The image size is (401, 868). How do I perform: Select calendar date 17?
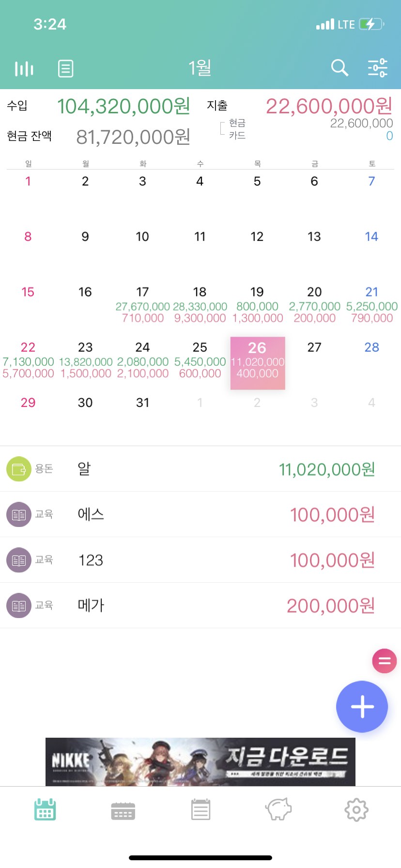point(142,305)
